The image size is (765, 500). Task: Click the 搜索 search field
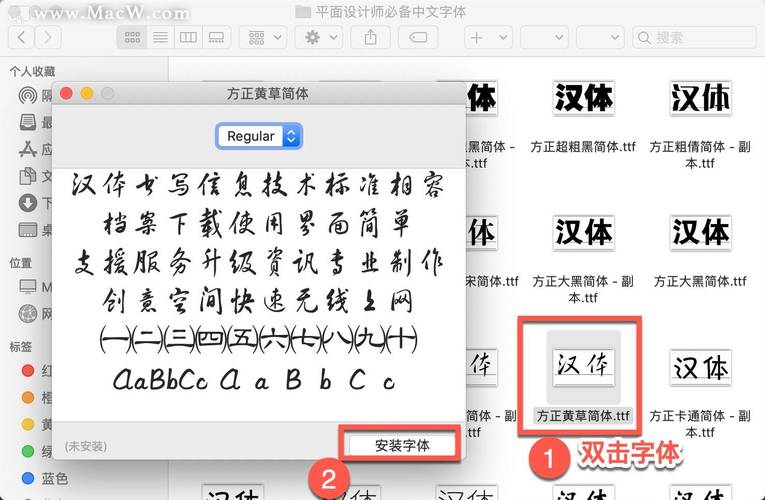click(694, 38)
